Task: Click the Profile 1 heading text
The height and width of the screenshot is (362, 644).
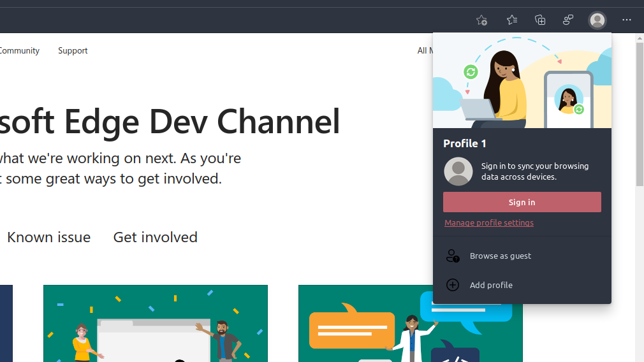Action: (465, 143)
